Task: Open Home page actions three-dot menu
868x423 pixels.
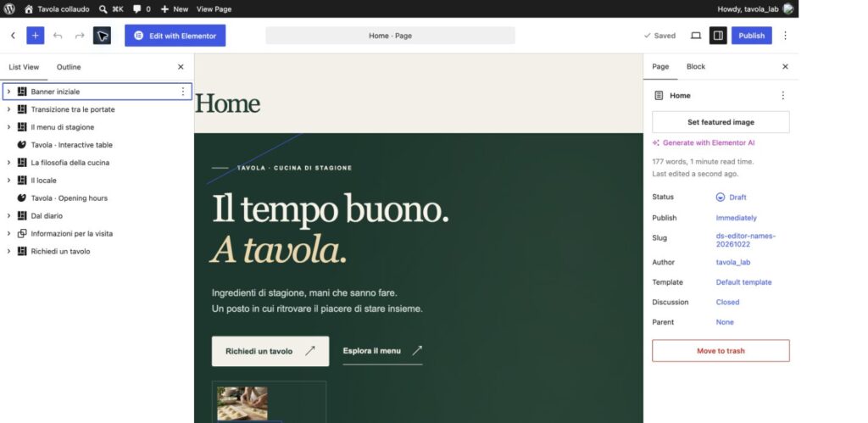Action: [x=782, y=95]
